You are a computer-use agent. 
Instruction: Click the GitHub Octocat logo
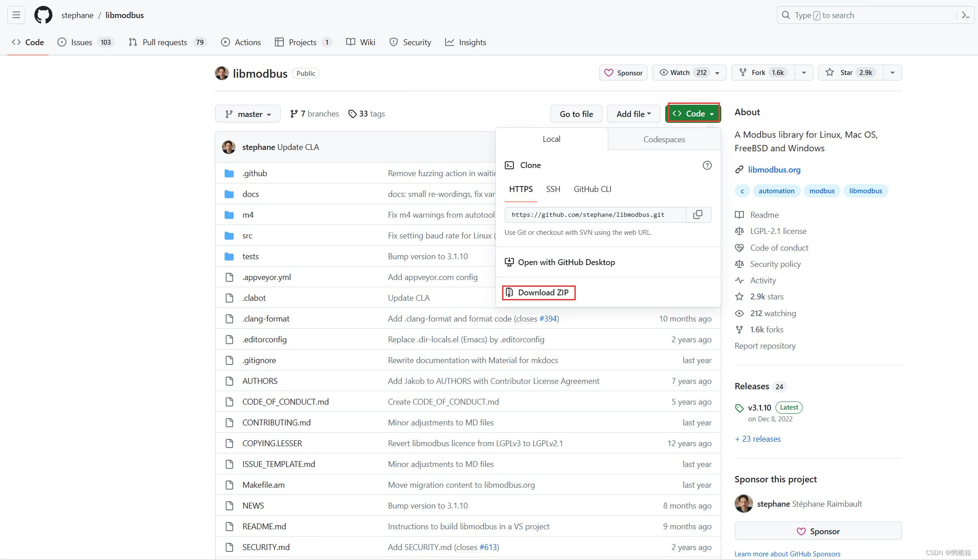43,15
